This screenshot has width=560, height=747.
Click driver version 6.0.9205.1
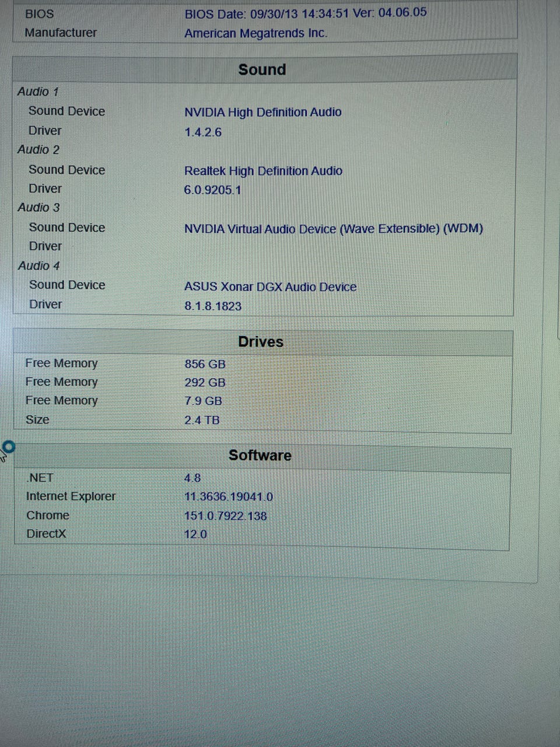pyautogui.click(x=212, y=190)
